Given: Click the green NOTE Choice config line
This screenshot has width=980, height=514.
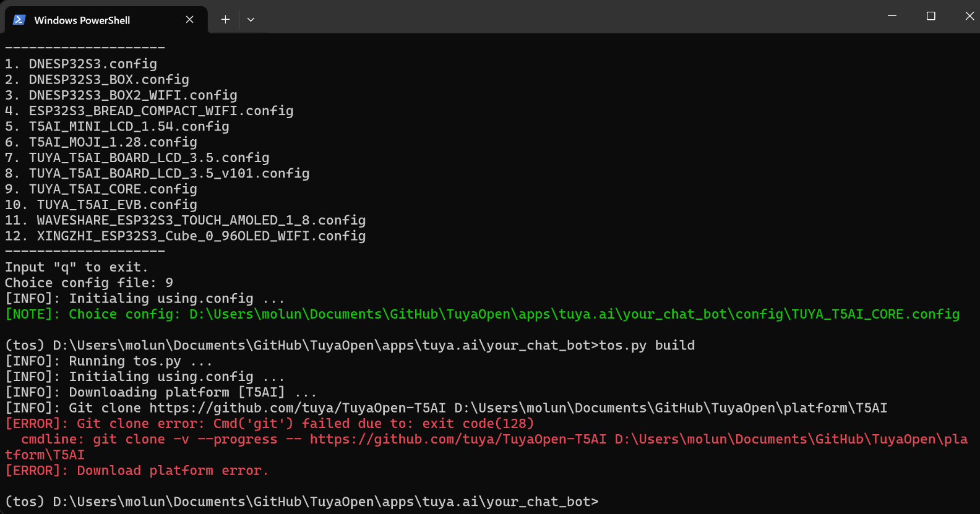Looking at the screenshot, I should click(x=482, y=314).
